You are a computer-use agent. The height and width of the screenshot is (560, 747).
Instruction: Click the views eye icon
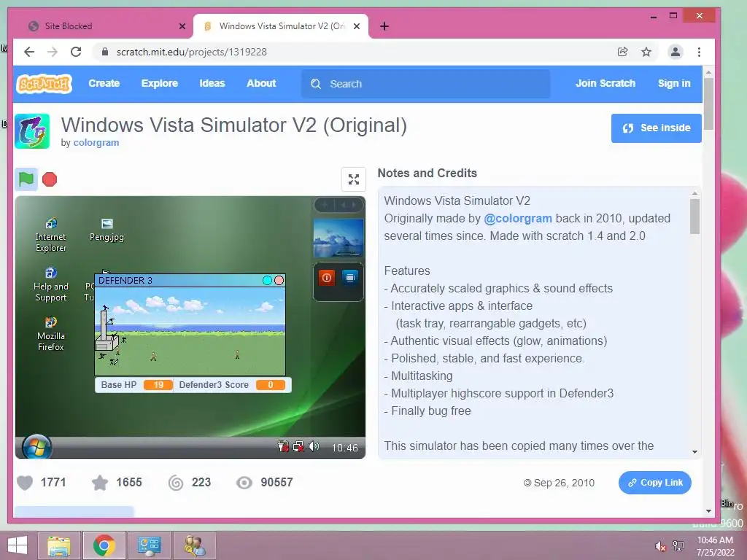point(244,483)
